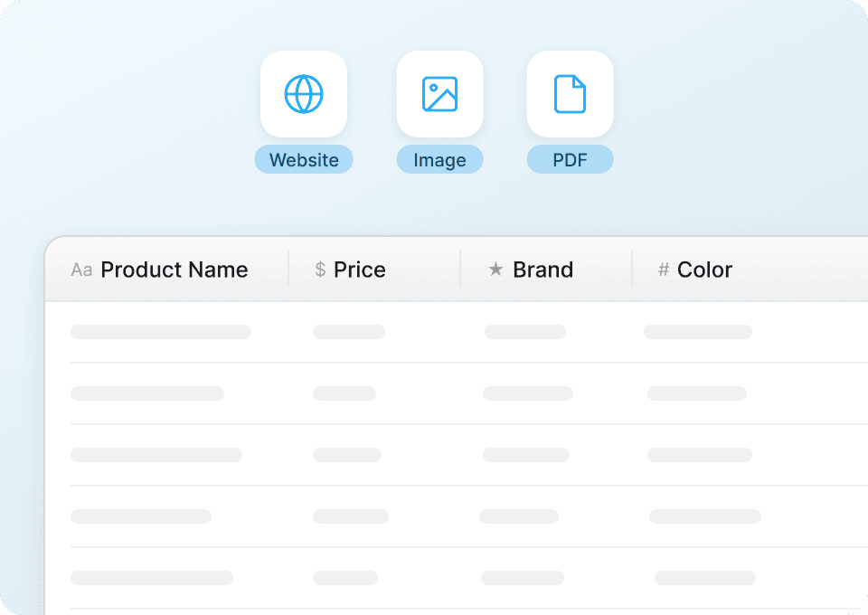Click the hash icon beside Color
This screenshot has height=615, width=868.
pos(662,270)
